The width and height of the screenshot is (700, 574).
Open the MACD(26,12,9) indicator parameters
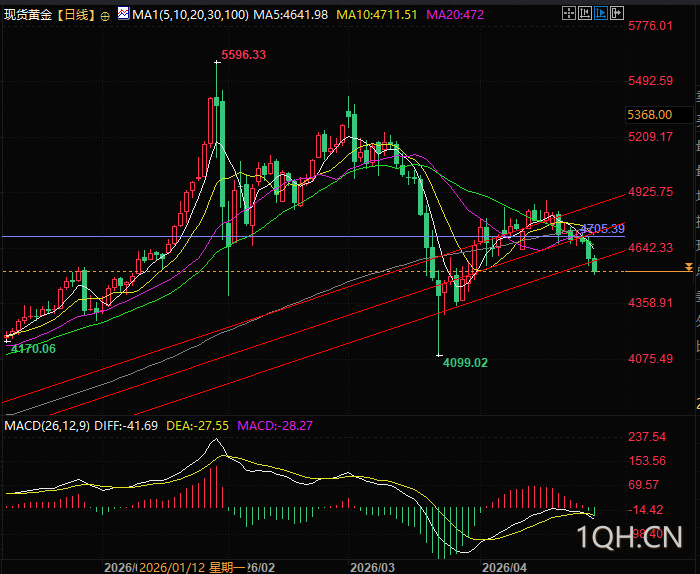(47, 426)
